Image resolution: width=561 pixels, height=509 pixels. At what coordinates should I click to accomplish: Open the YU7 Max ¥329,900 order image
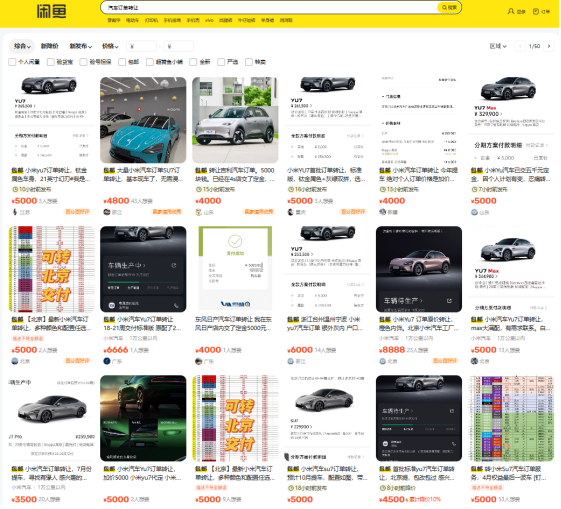[x=511, y=120]
